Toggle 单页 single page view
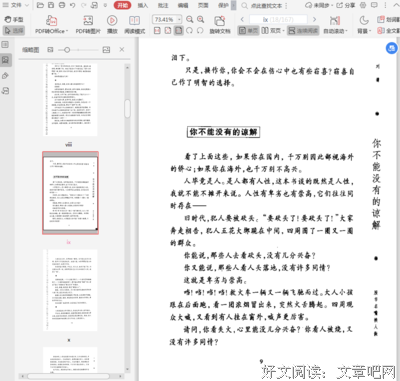 (248, 31)
